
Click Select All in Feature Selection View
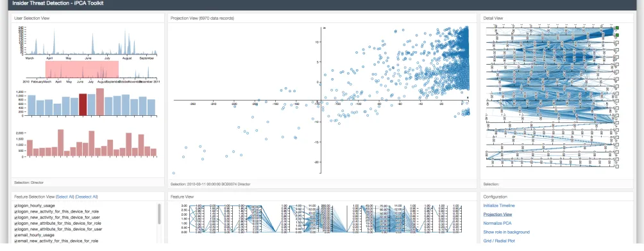tap(65, 197)
